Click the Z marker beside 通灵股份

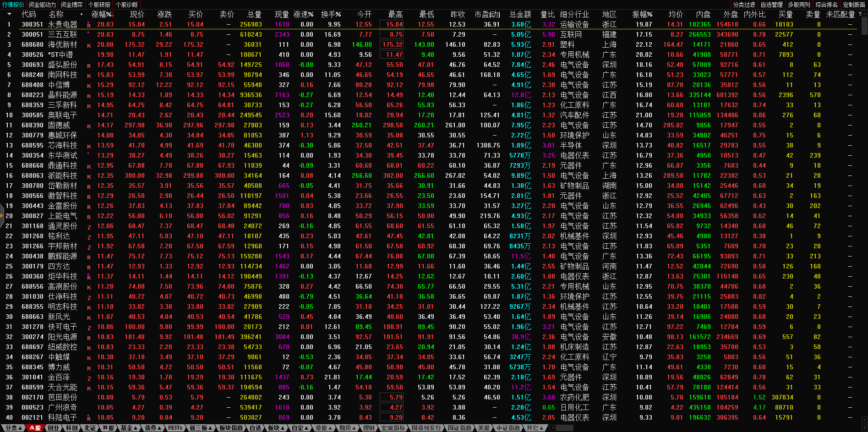pos(89,227)
